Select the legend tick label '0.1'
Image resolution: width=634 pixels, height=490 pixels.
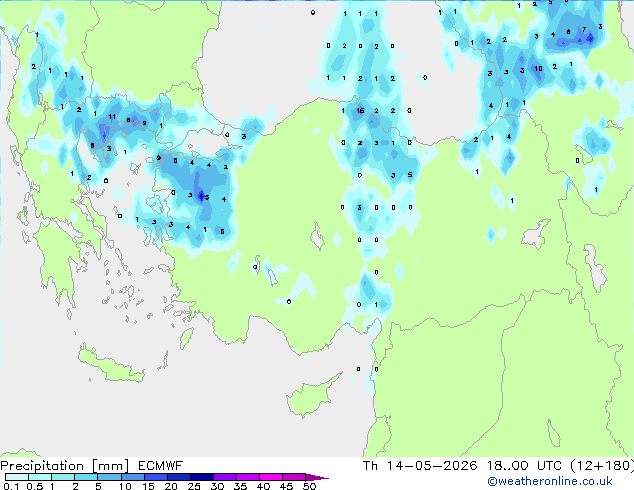click(11, 486)
